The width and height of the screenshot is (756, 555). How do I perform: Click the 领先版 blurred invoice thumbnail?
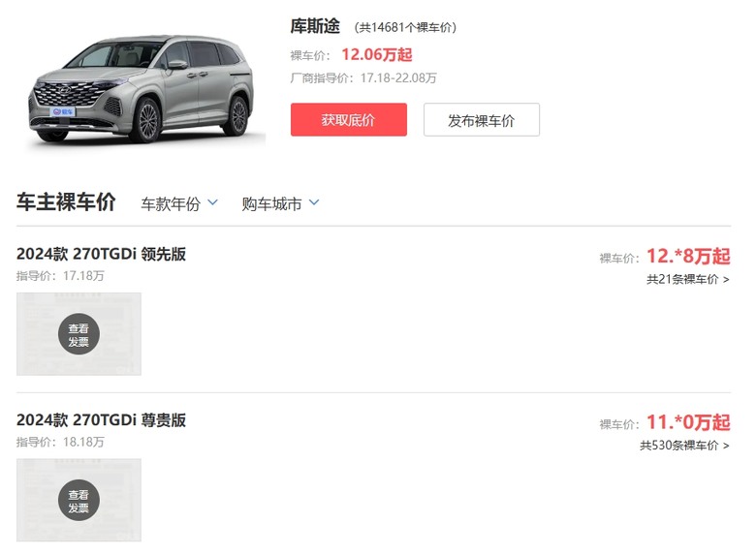click(79, 334)
